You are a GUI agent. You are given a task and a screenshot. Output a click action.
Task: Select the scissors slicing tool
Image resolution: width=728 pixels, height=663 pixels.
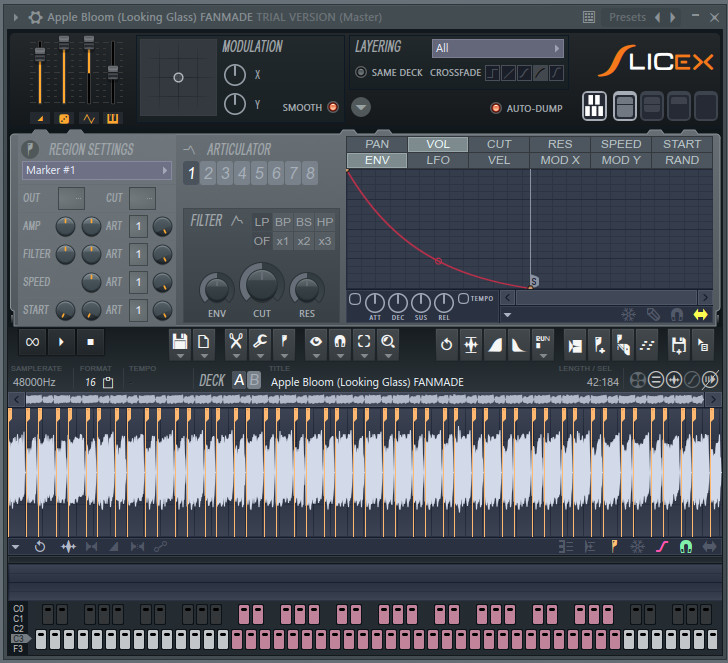(235, 342)
